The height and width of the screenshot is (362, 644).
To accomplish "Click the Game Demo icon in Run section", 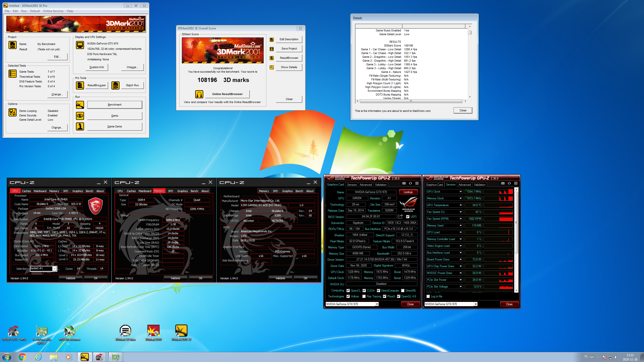I will (x=80, y=127).
